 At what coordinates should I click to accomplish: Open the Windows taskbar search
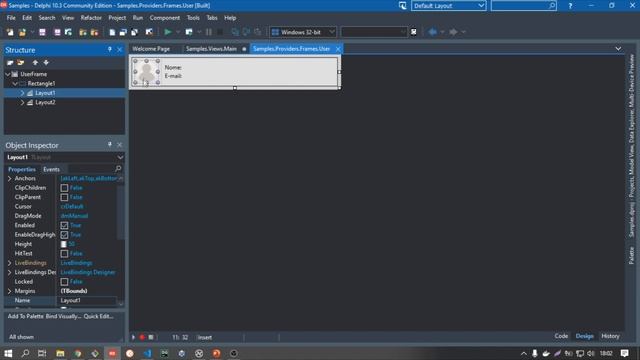(x=25, y=353)
